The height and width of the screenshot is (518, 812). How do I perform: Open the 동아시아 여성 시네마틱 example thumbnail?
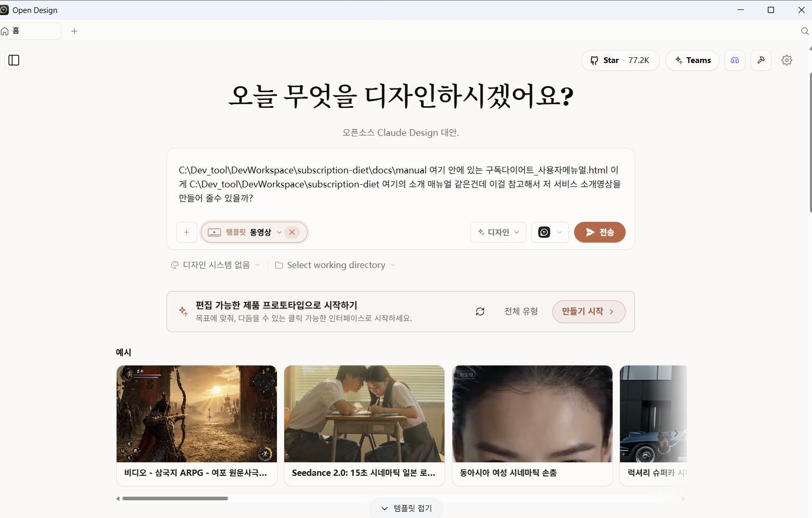tap(532, 414)
